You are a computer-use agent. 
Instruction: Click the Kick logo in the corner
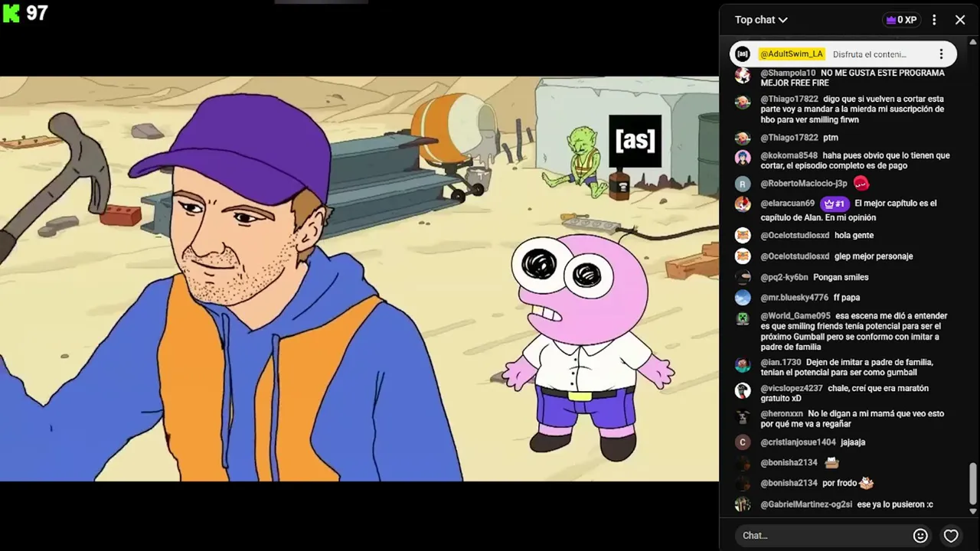click(11, 13)
